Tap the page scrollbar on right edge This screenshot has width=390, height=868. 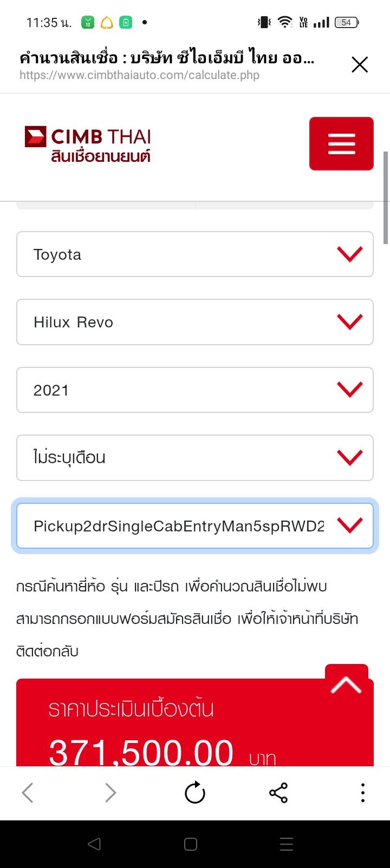(386, 198)
